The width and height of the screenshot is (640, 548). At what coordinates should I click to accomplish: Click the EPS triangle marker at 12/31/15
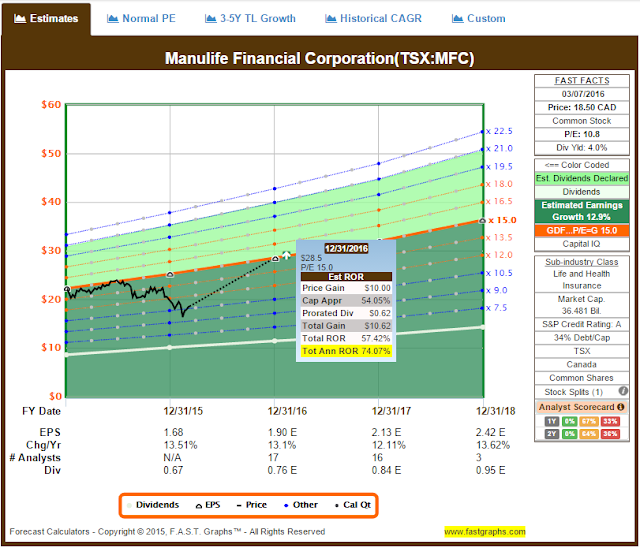pos(170,275)
